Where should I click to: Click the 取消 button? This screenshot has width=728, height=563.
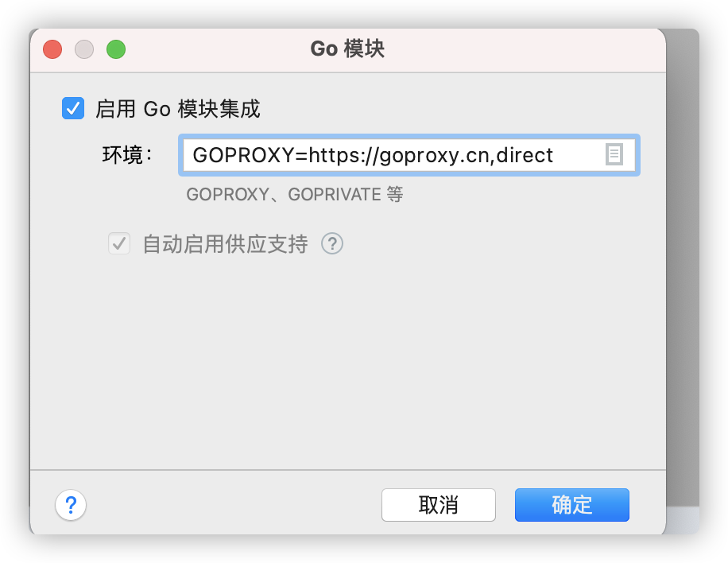(438, 505)
